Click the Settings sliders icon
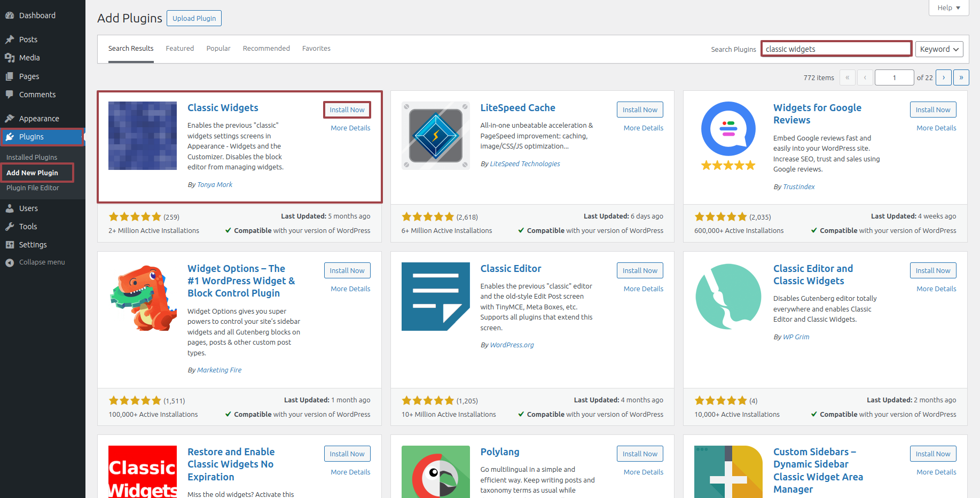This screenshot has width=980, height=498. pyautogui.click(x=10, y=245)
